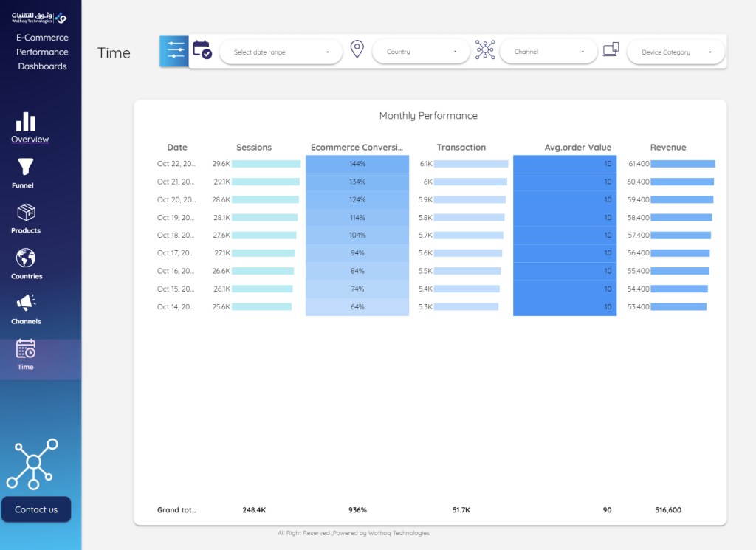Open the Select date range dropdown
756x550 pixels.
click(x=281, y=52)
